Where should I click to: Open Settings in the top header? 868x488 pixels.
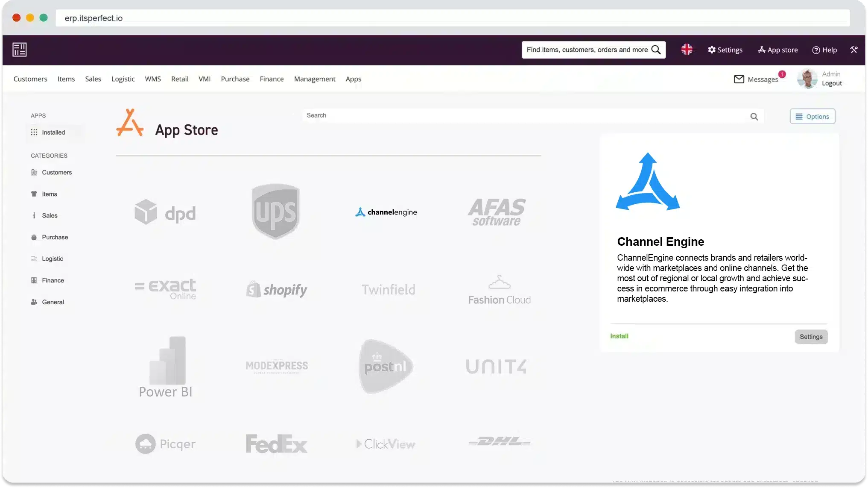point(725,50)
